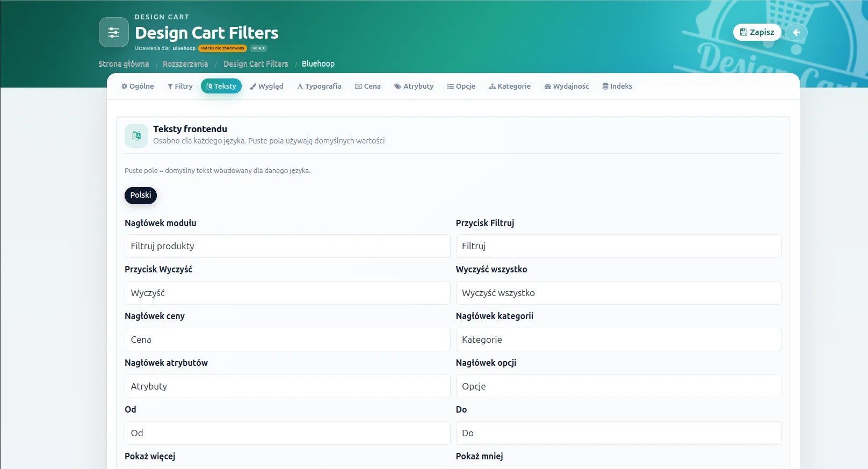The width and height of the screenshot is (868, 469).
Task: Open the Design Cart Filters breadcrumb link
Action: click(256, 63)
